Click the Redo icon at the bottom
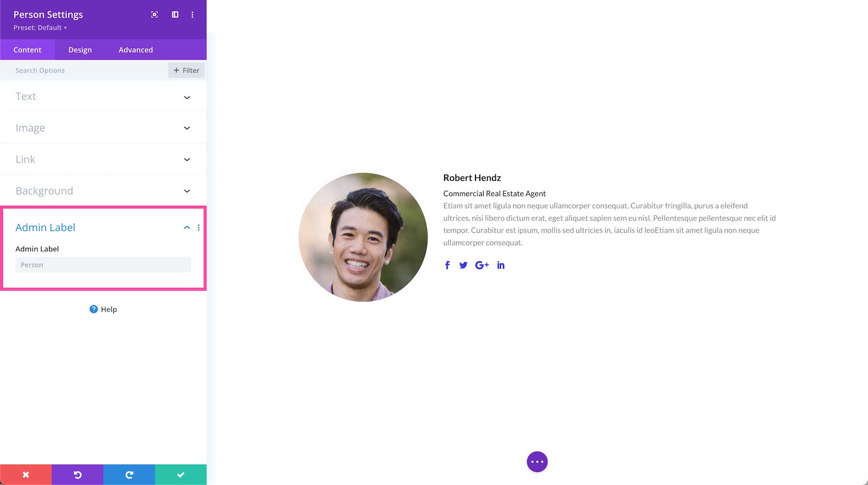 tap(128, 474)
